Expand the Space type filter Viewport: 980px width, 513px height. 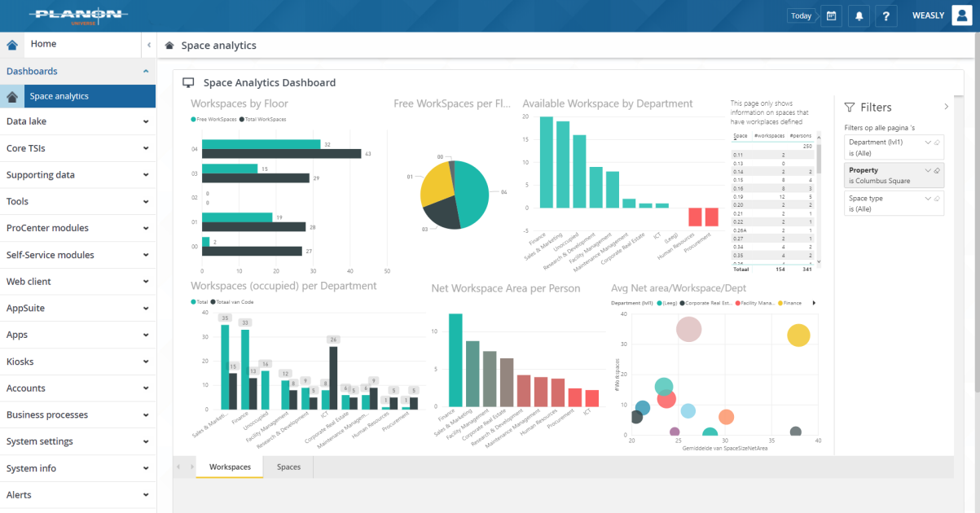point(928,198)
